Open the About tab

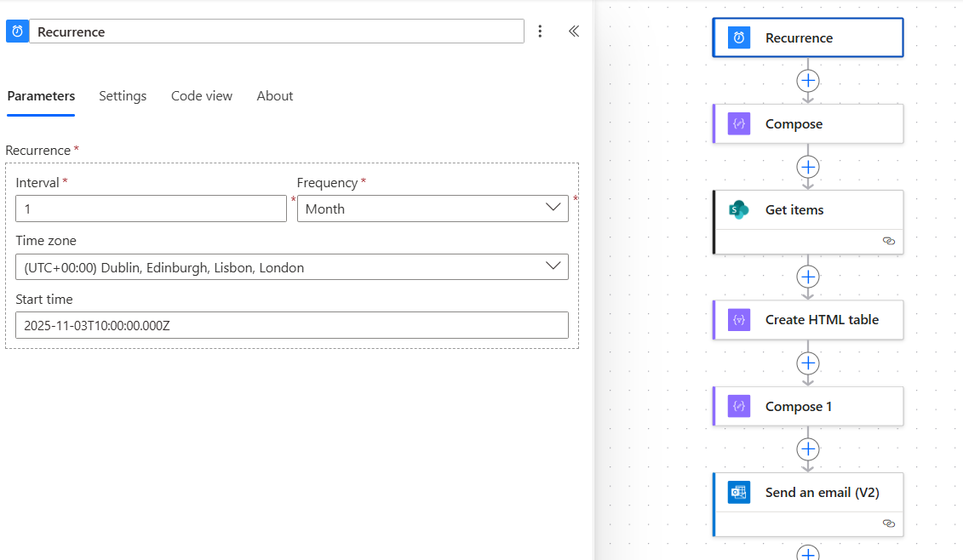tap(274, 96)
